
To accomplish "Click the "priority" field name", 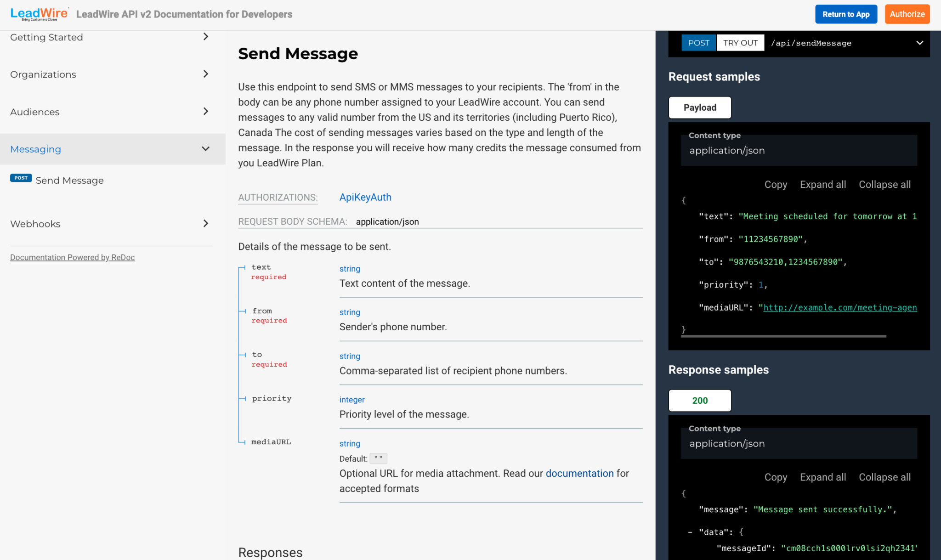I will coord(272,398).
